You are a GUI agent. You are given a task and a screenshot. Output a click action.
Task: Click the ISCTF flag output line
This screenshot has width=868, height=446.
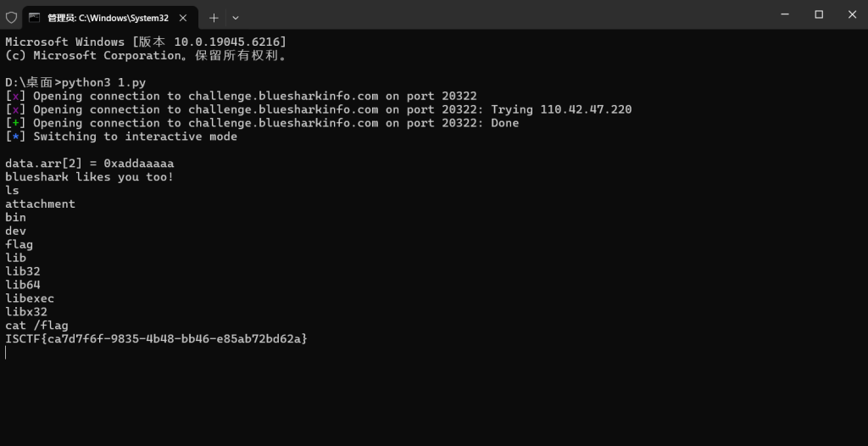[157, 339]
